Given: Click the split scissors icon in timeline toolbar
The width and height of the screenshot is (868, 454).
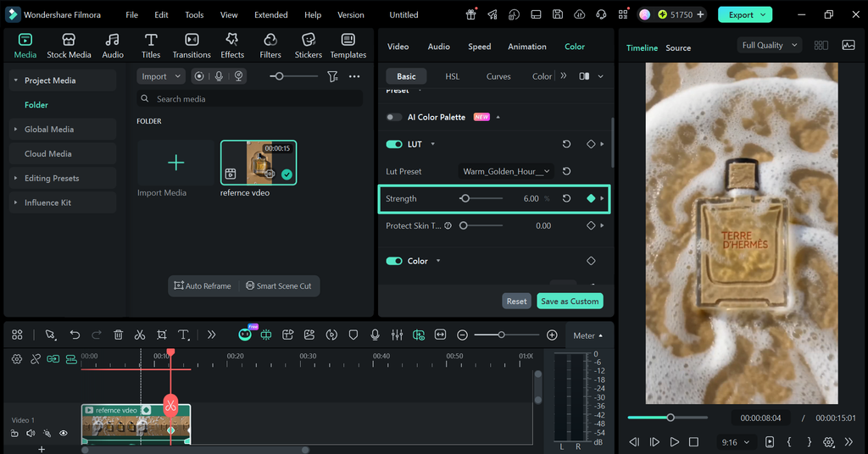Looking at the screenshot, I should coord(140,335).
